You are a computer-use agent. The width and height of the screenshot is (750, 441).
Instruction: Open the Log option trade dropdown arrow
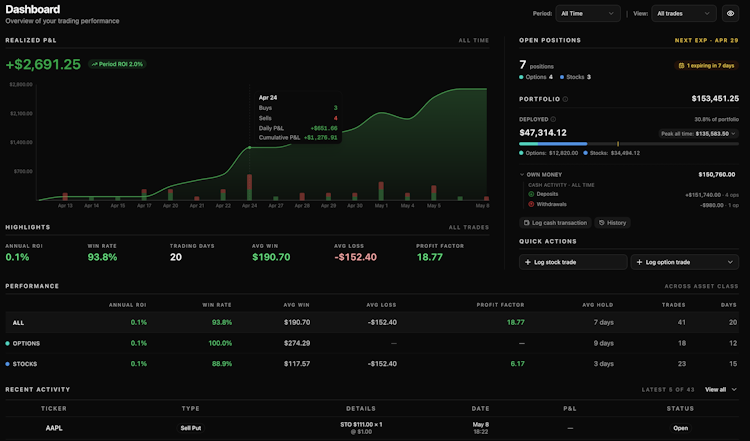(730, 262)
